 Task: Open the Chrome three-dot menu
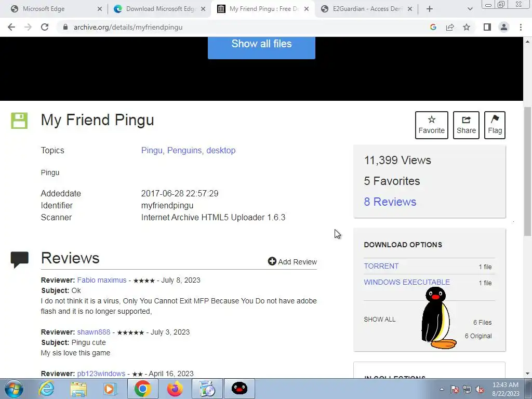tap(521, 27)
